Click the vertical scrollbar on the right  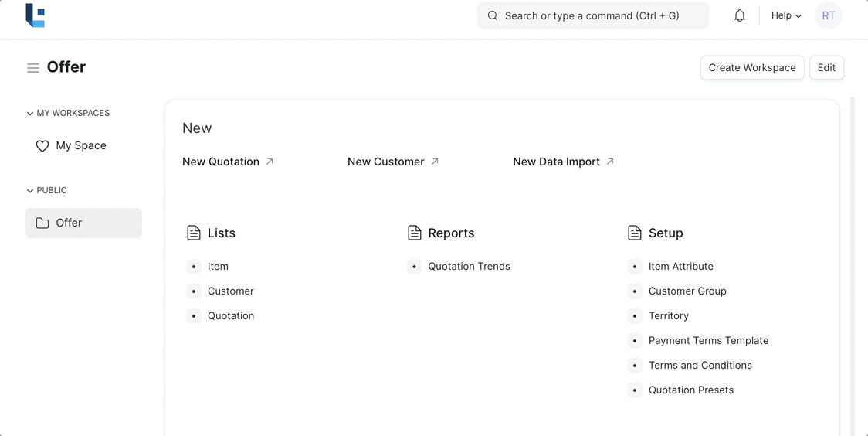tap(853, 263)
